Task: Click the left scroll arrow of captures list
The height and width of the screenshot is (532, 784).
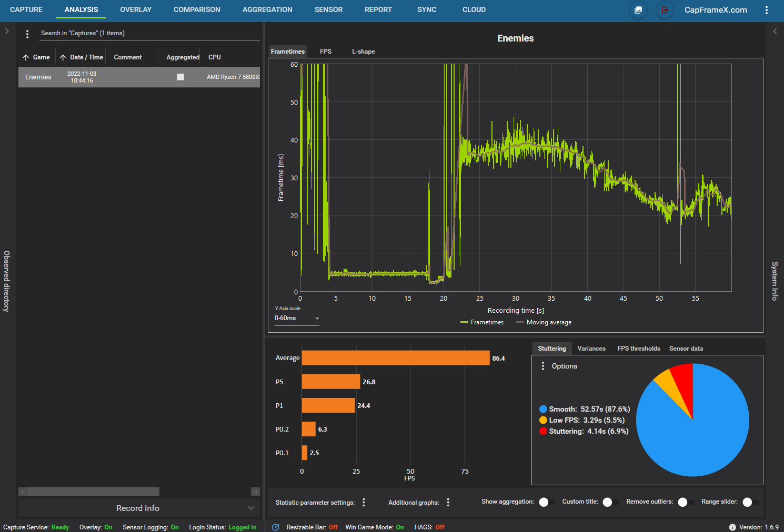Action: [x=23, y=492]
